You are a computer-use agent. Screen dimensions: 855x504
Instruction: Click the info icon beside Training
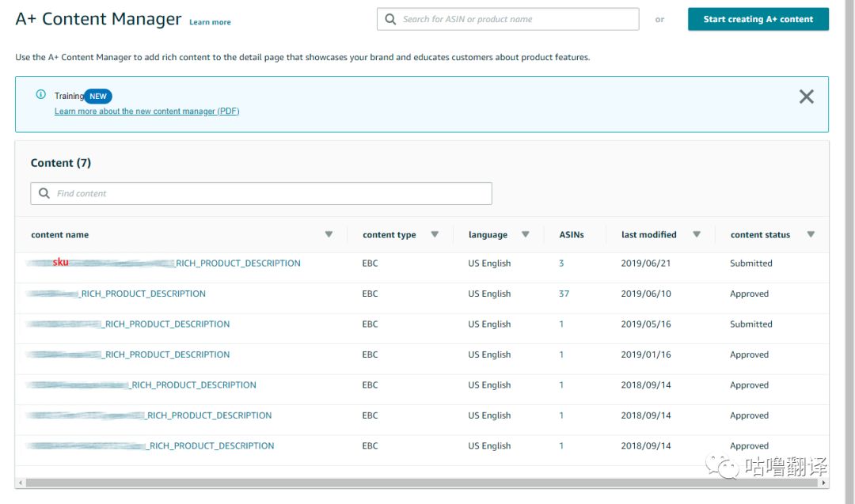click(x=41, y=94)
